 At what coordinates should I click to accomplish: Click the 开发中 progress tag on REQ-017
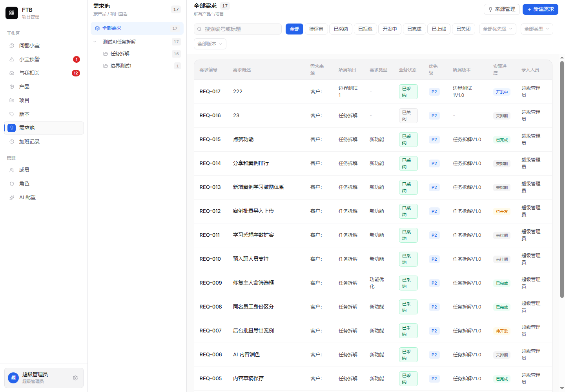click(502, 92)
